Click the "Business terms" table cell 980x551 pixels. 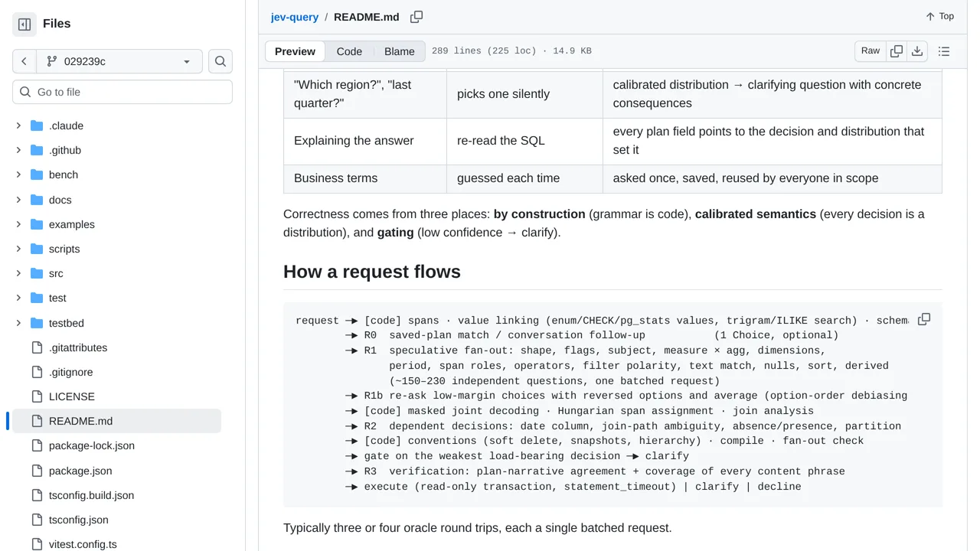[365, 178]
